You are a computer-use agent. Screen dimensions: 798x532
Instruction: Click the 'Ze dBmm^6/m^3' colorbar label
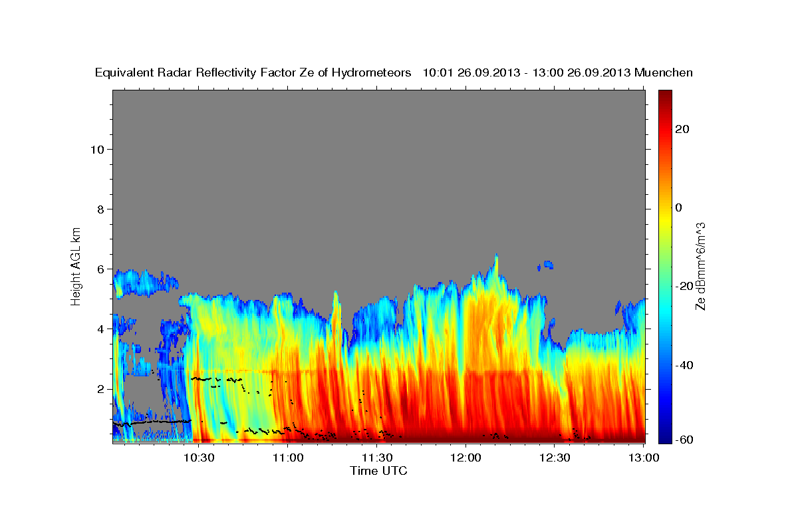700,266
